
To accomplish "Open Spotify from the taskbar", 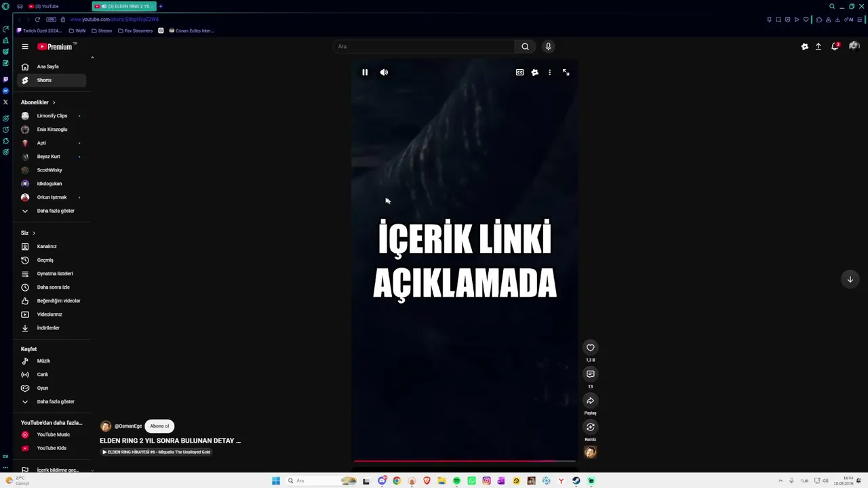I will coord(456,481).
